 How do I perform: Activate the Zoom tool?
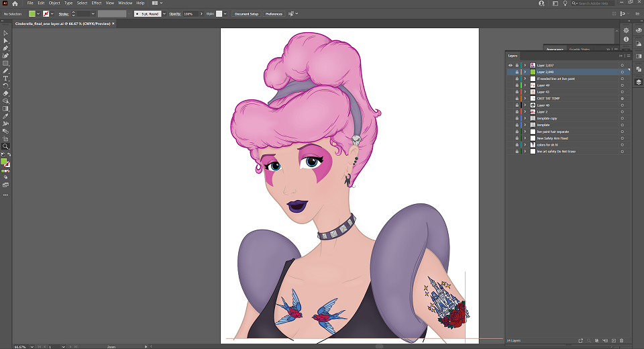click(x=6, y=146)
